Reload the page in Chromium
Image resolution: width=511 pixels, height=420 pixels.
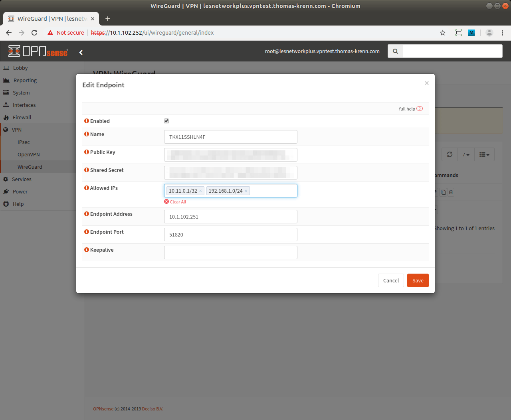(34, 33)
